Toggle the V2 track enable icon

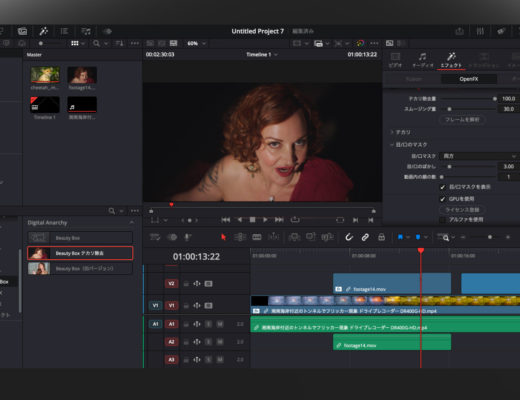208,284
